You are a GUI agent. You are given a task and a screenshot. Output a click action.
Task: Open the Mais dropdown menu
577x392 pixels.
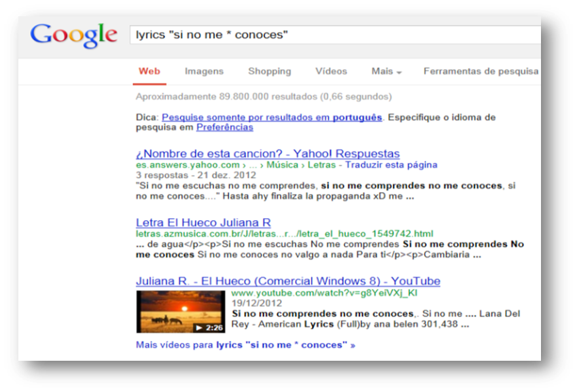(x=385, y=71)
